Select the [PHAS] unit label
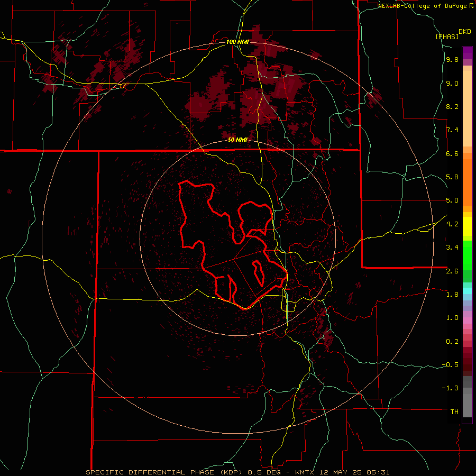The image size is (476, 476). click(447, 36)
